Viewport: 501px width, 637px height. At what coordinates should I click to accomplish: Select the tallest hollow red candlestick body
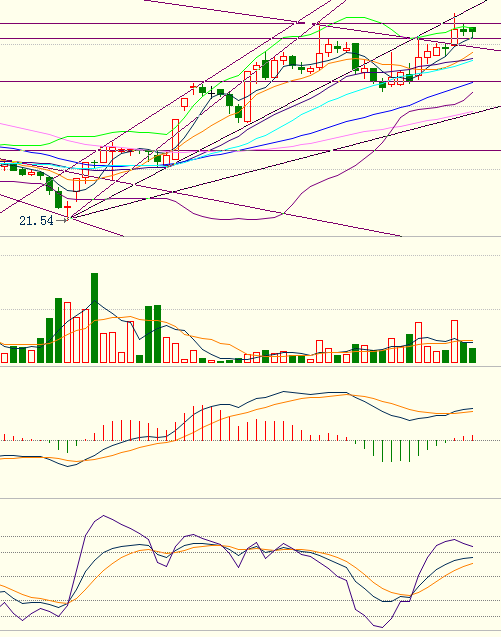(247, 96)
